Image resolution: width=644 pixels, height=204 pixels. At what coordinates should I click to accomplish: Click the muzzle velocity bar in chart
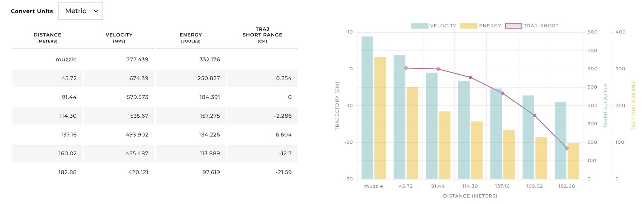click(x=367, y=108)
